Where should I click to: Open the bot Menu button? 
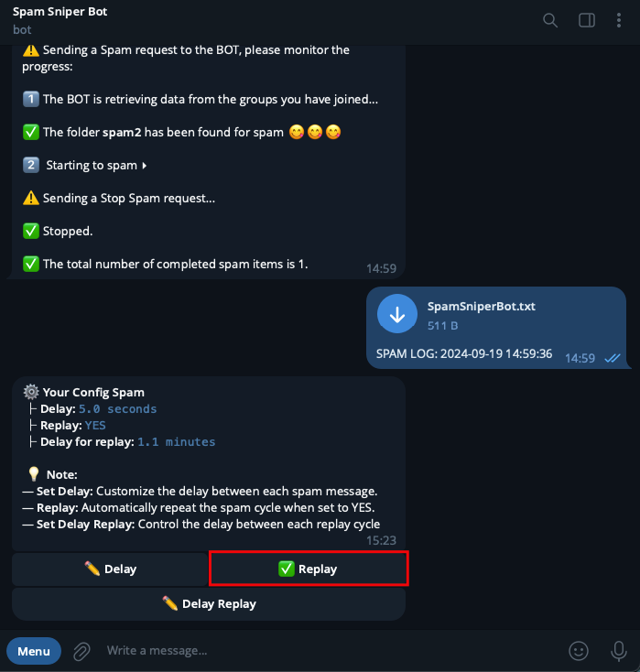point(34,651)
